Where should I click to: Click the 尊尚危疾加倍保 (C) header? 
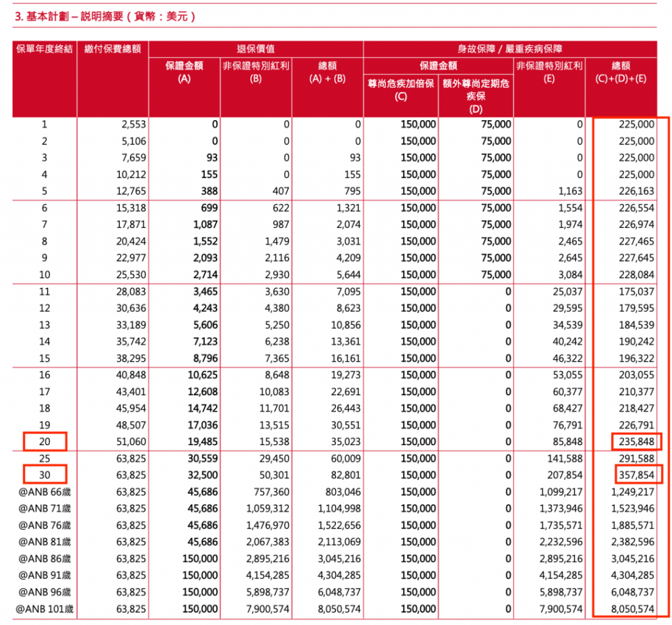tap(401, 89)
